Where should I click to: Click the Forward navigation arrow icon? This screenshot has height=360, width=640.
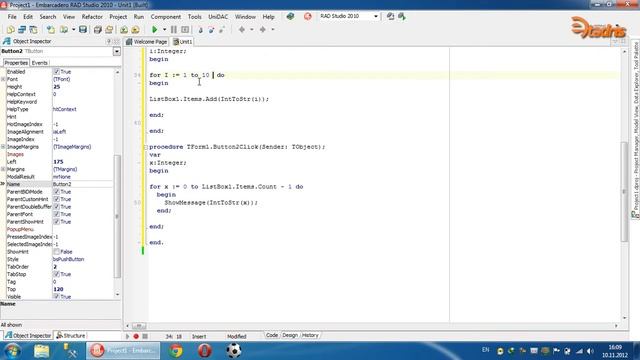click(263, 29)
